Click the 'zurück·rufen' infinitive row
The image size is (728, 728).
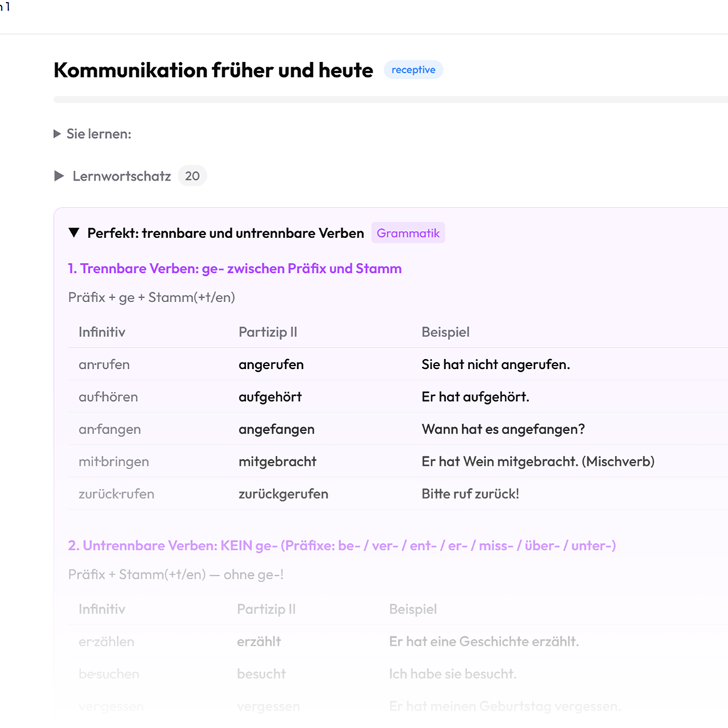pyautogui.click(x=116, y=494)
